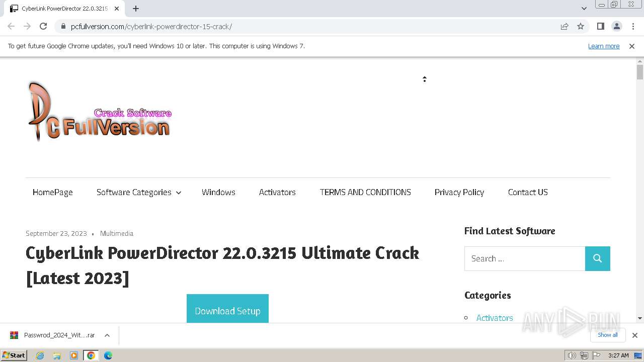Open the Activators category in sidebar
Screen dimensions: 644x362
pos(495,318)
